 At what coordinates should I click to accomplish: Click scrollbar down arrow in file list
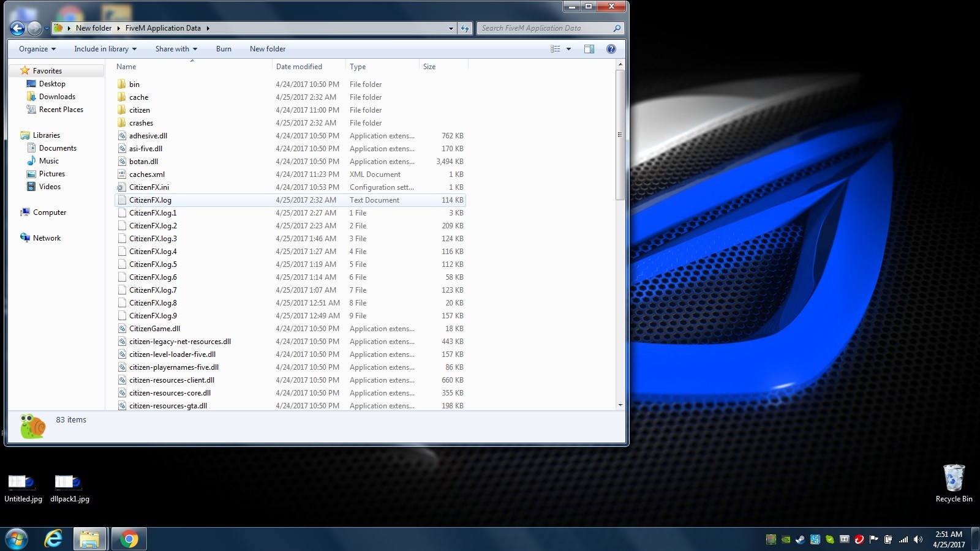[620, 405]
